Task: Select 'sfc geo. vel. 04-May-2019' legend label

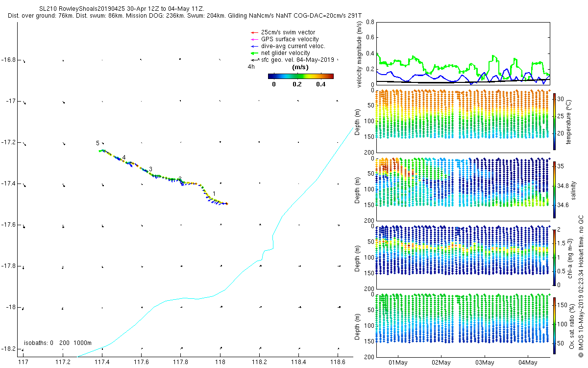Action: [x=297, y=59]
